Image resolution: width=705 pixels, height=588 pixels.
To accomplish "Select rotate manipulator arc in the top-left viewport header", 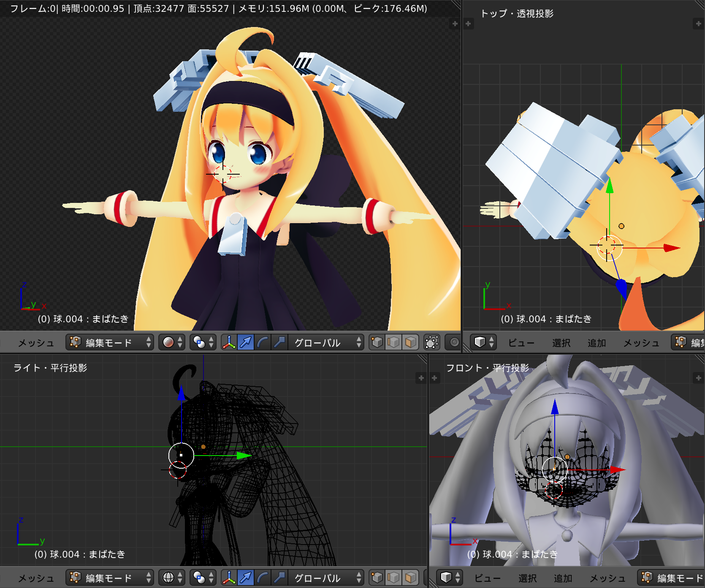I will point(263,343).
